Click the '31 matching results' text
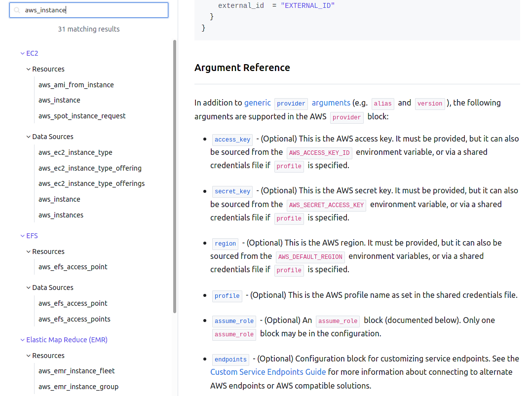The width and height of the screenshot is (532, 396). 89,29
